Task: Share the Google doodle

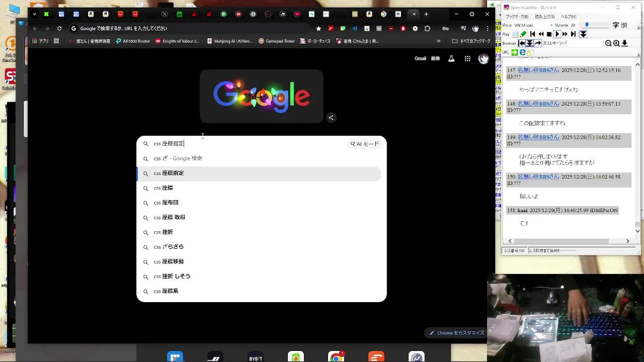Action: [331, 118]
